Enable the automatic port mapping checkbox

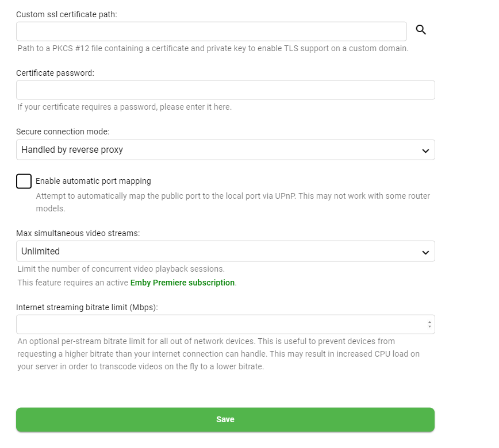[x=24, y=181]
